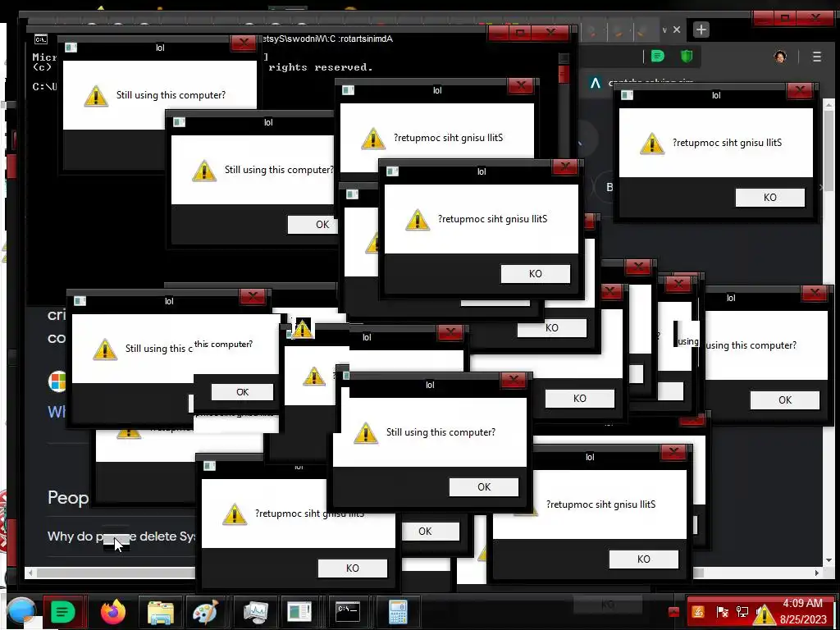
Task: Click the Command Prompt title bar icon
Action: [x=40, y=39]
